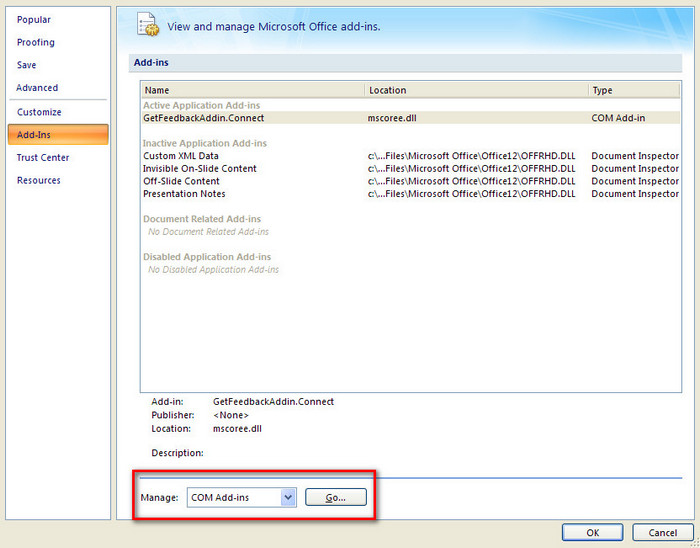Switch to the Popular category
The height and width of the screenshot is (548, 700).
pos(34,20)
